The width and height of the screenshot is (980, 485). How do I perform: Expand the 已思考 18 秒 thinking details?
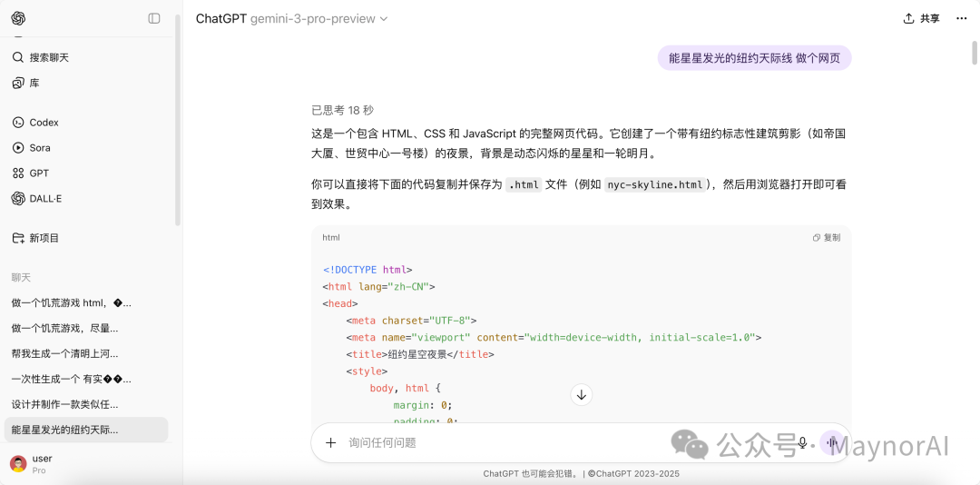click(342, 110)
